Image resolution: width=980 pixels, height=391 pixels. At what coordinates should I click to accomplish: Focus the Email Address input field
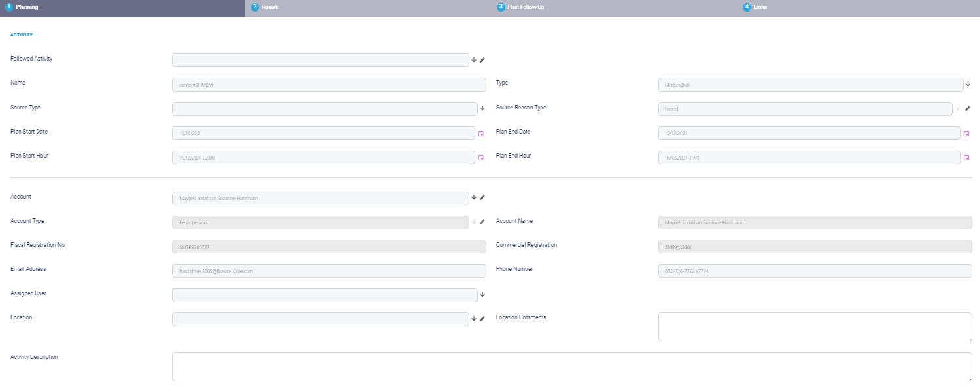(329, 270)
